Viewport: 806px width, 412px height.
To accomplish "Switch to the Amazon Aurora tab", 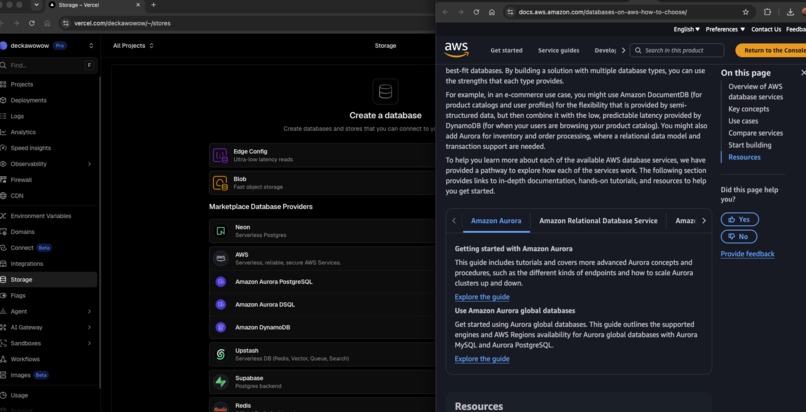I will 496,220.
